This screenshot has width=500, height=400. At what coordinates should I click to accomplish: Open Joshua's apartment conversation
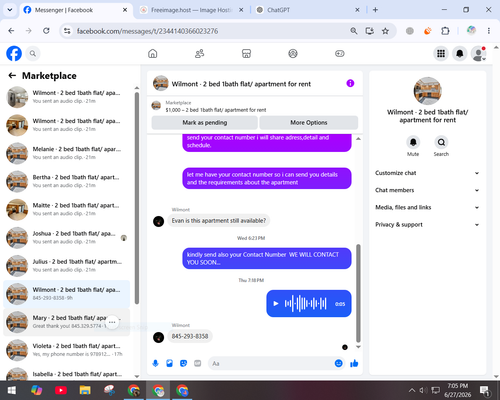coord(67,238)
